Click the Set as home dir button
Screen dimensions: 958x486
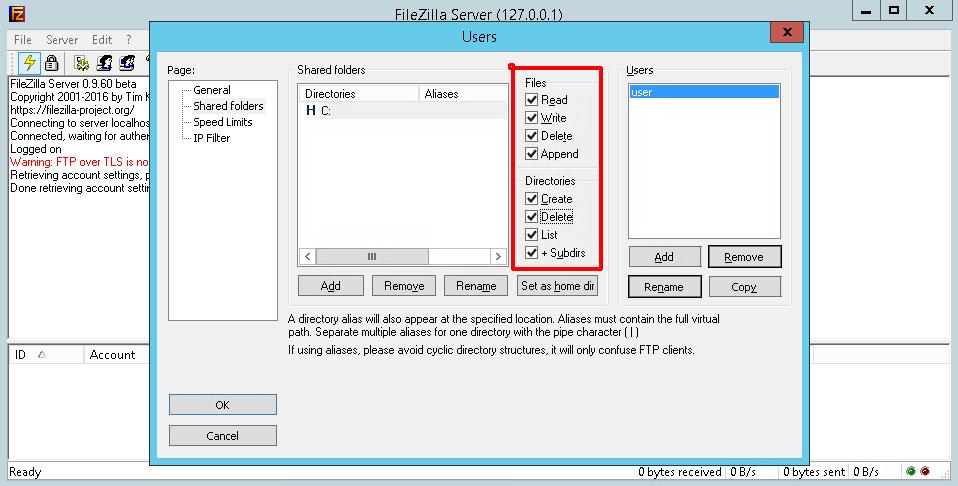558,285
